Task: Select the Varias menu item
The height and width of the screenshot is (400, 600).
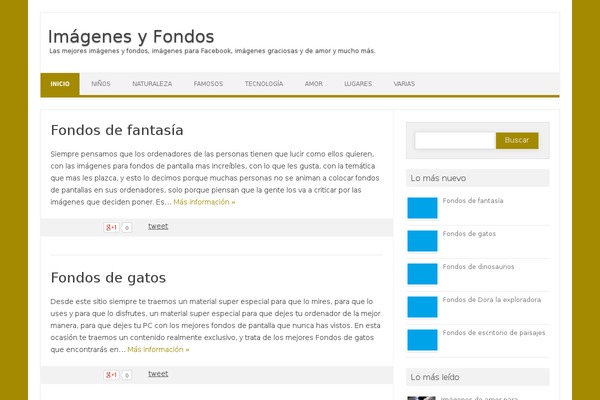Action: click(x=404, y=84)
